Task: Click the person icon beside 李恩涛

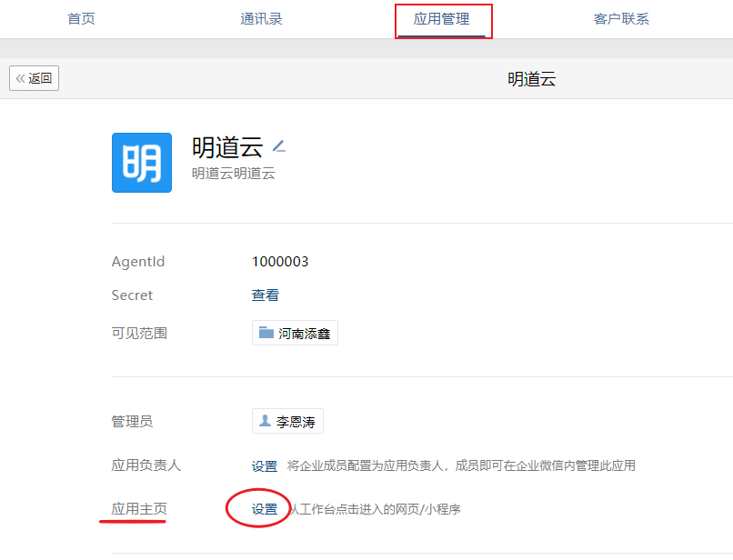Action: (x=265, y=421)
